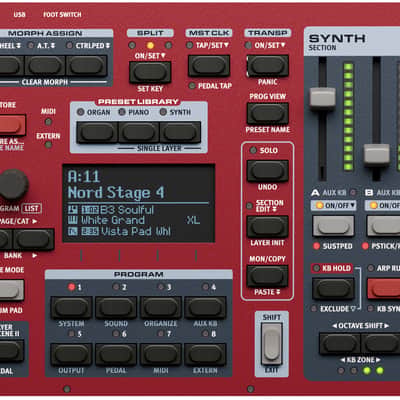Click the red SUSTPED LED indicator
Viewport: 400px width, 400px height.
pyautogui.click(x=316, y=246)
